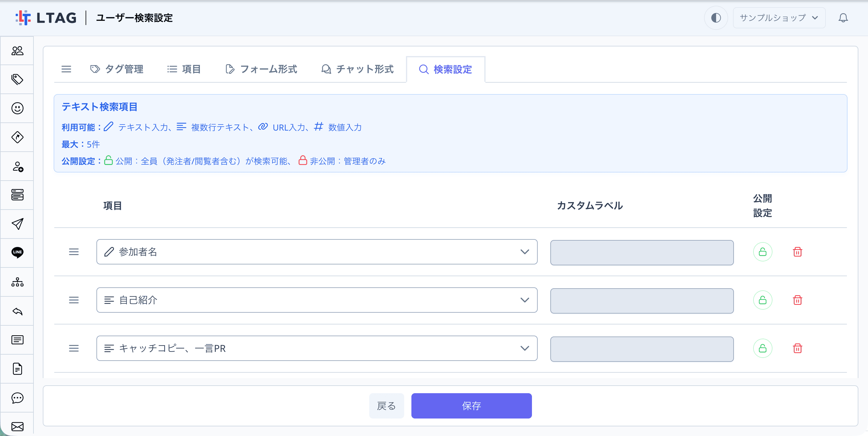The width and height of the screenshot is (868, 436).
Task: Delete the 自己紹介 row
Action: click(x=797, y=300)
